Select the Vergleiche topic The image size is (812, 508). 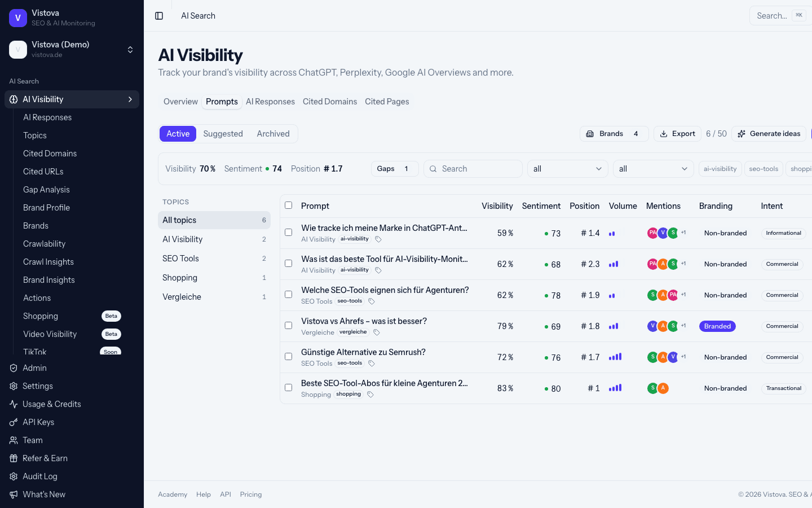tap(214, 297)
